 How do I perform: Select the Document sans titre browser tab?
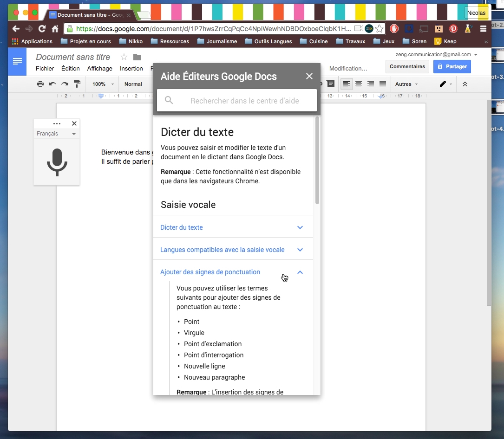(90, 15)
